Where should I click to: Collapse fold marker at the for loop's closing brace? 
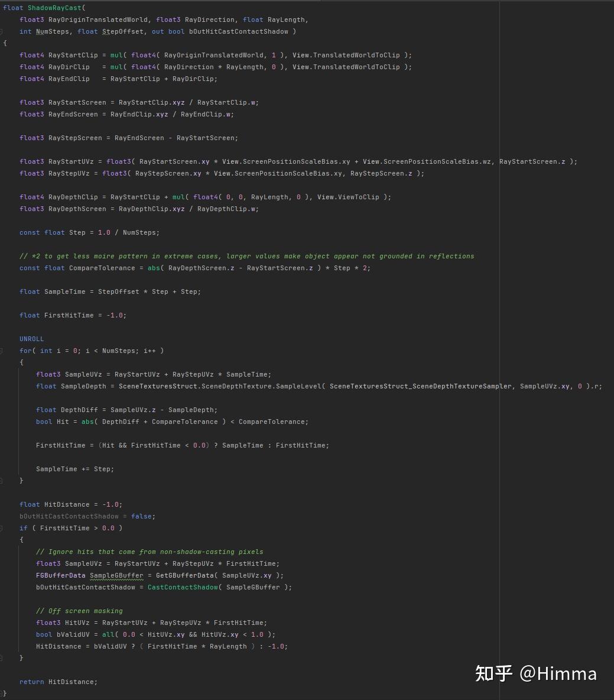tap(2, 481)
